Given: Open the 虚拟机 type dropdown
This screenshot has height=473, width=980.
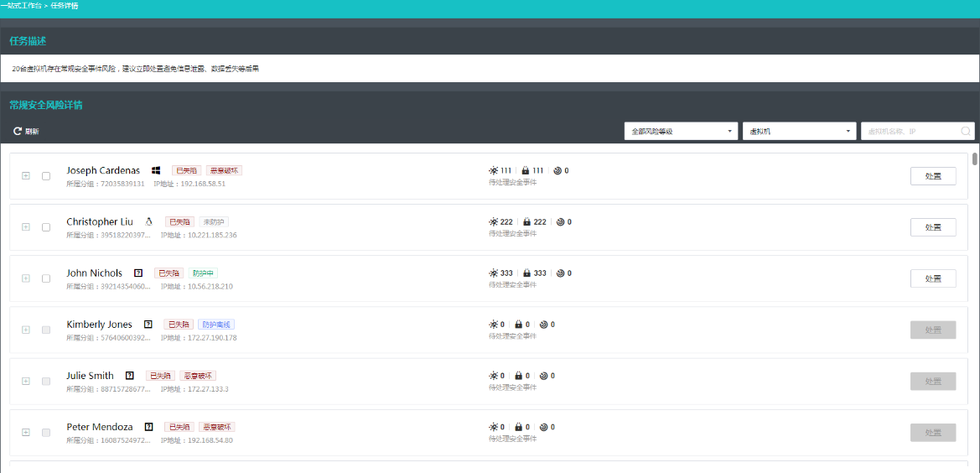Looking at the screenshot, I should click(799, 132).
